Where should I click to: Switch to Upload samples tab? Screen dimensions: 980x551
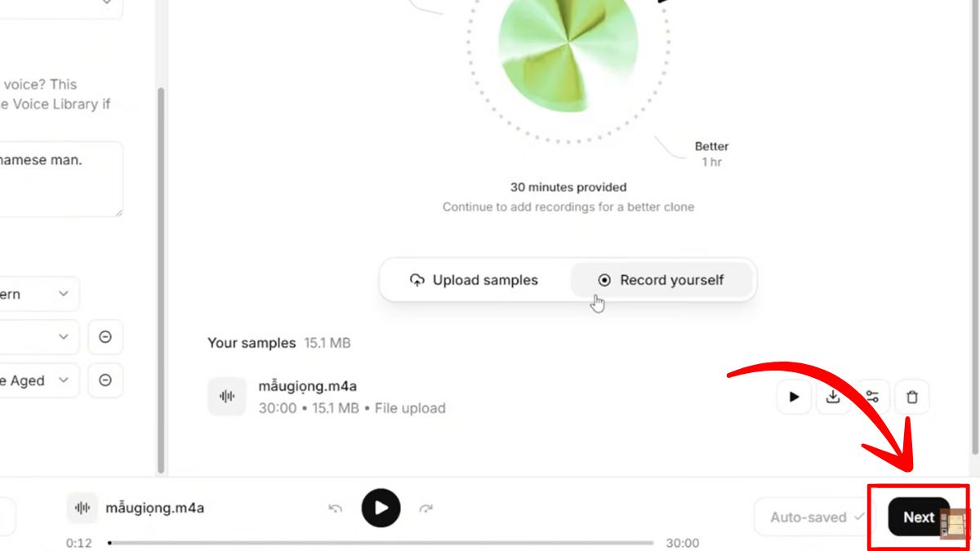click(x=474, y=280)
